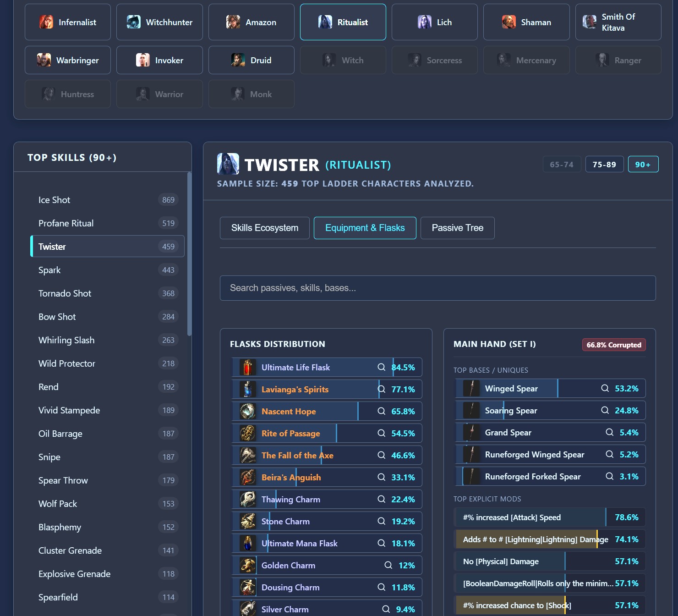Click the Witch class button
Screen dimensions: 678x616
coord(343,60)
